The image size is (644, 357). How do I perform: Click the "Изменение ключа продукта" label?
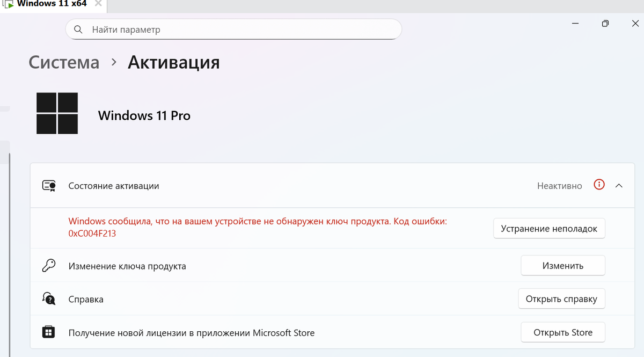coord(127,266)
